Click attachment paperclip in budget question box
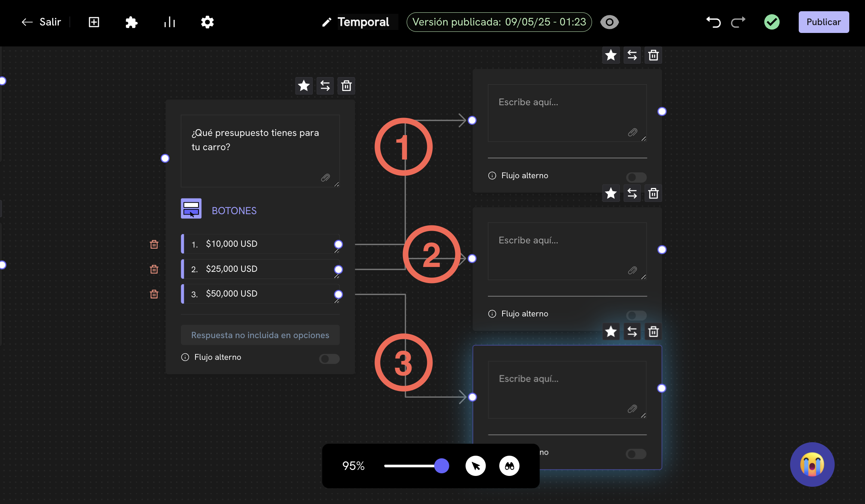Image resolution: width=865 pixels, height=504 pixels. pos(325,178)
